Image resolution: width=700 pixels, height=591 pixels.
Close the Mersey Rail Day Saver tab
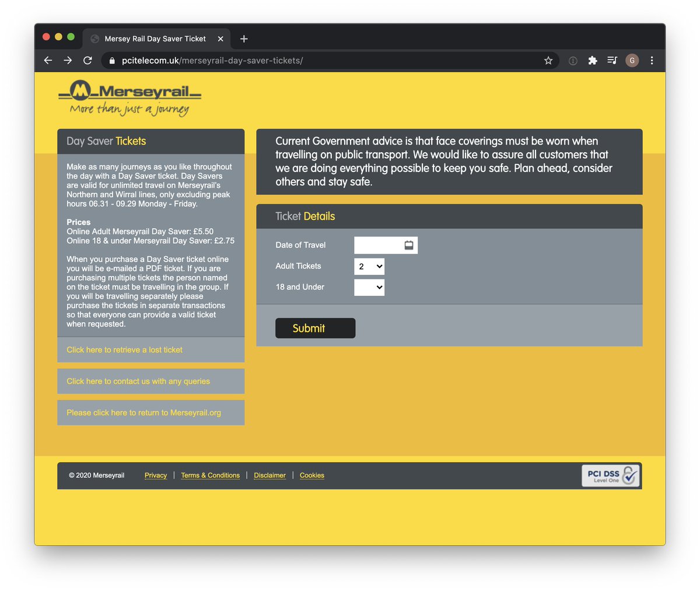tap(220, 39)
